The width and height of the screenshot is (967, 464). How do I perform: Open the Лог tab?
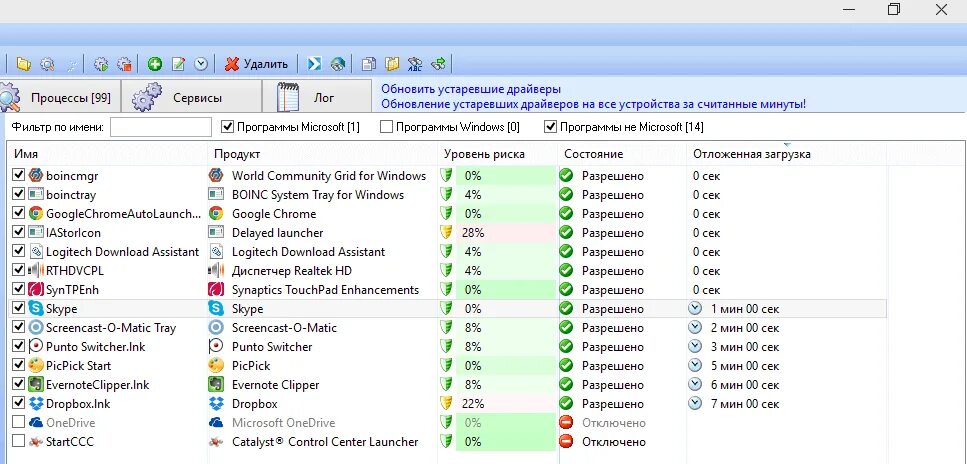coord(317,97)
